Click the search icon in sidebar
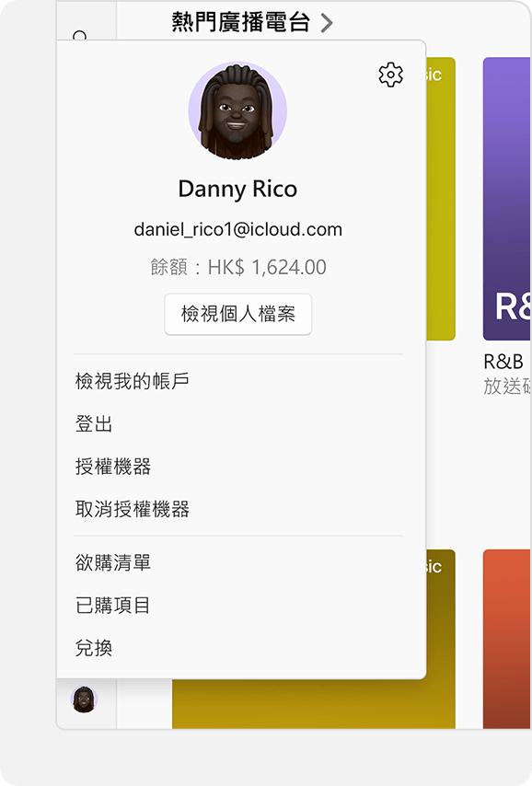Viewport: 532px width, 786px height. [80, 36]
